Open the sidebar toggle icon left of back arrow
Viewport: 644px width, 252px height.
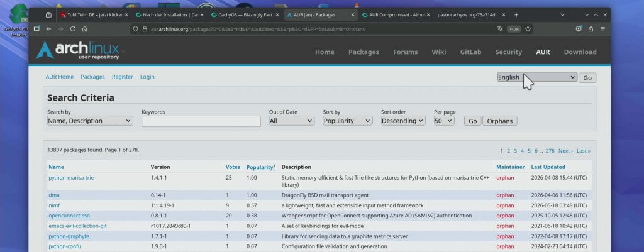(x=36, y=29)
